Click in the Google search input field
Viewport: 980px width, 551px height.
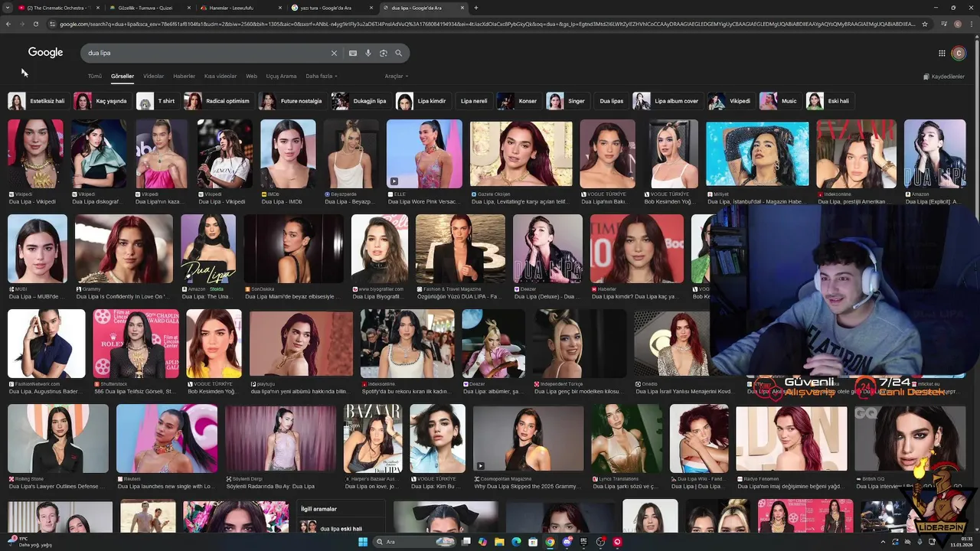pyautogui.click(x=207, y=54)
